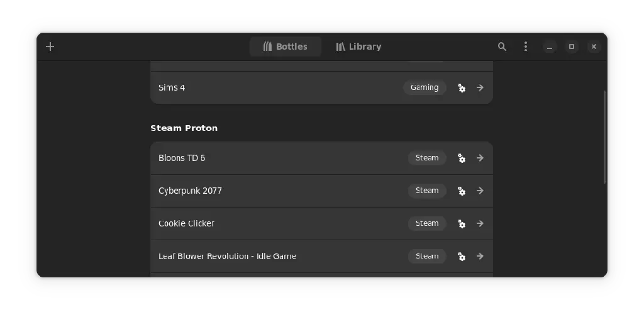Open the three-dot main menu
Viewport: 644px width, 317px height.
(526, 47)
